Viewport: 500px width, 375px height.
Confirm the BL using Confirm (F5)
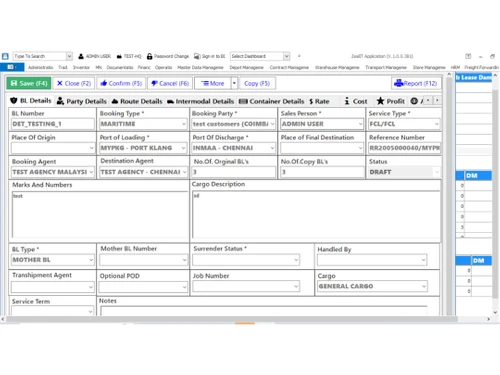coord(121,83)
